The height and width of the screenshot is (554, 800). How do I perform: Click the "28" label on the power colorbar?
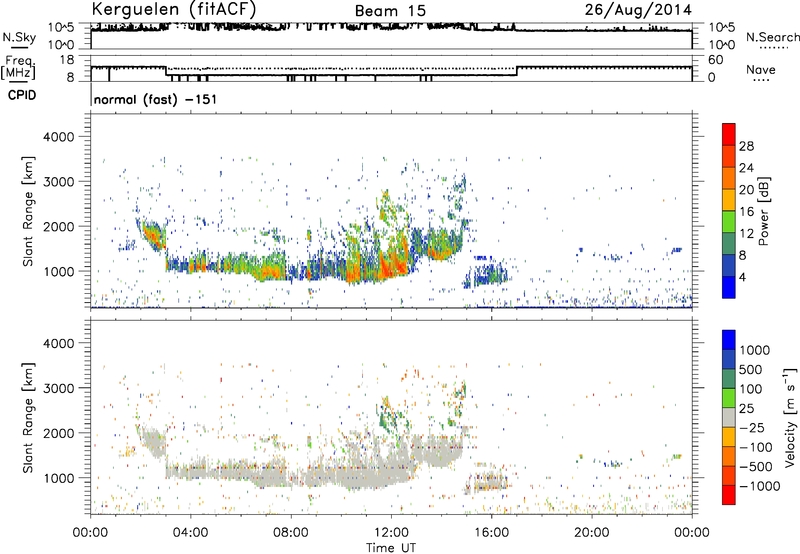(x=746, y=146)
